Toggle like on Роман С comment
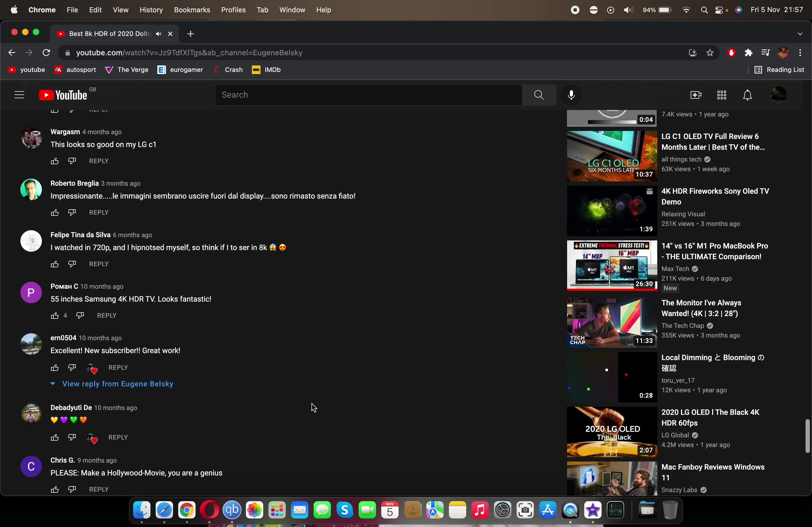The image size is (812, 527). click(x=55, y=315)
